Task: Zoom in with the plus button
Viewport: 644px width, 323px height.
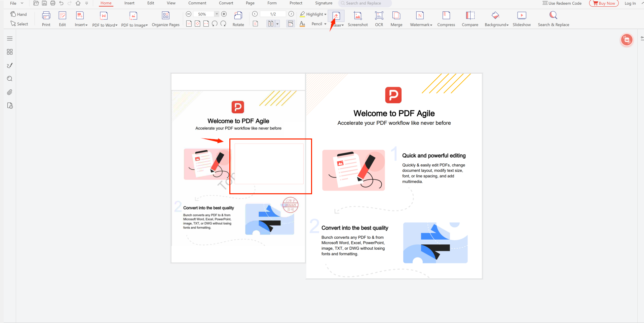Action: (x=224, y=14)
